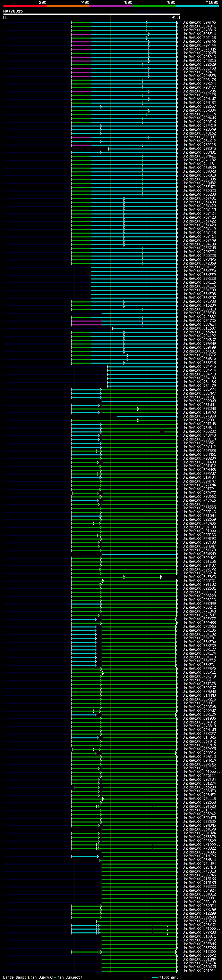Select the UniRef100_B8BE16 label

[x=199, y=363]
